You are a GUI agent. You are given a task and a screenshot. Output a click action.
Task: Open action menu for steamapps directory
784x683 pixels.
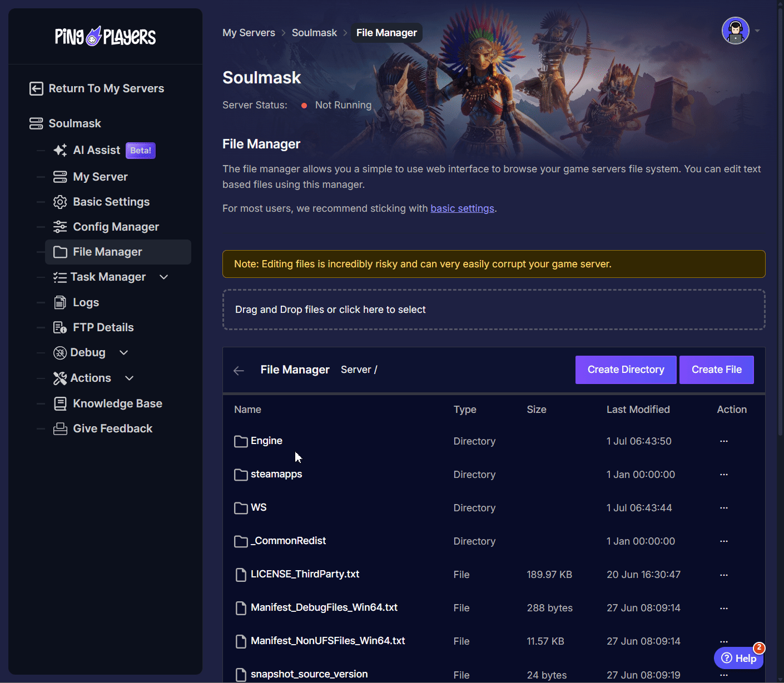pos(723,475)
